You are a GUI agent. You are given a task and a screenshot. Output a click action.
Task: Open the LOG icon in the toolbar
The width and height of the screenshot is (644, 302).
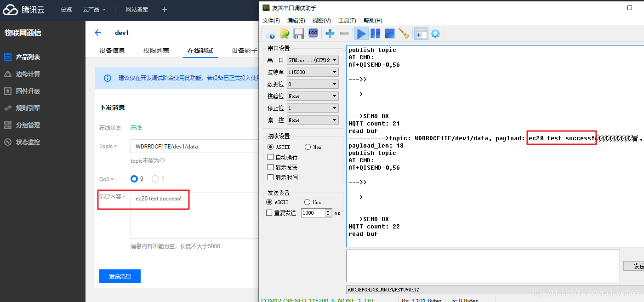click(x=313, y=33)
